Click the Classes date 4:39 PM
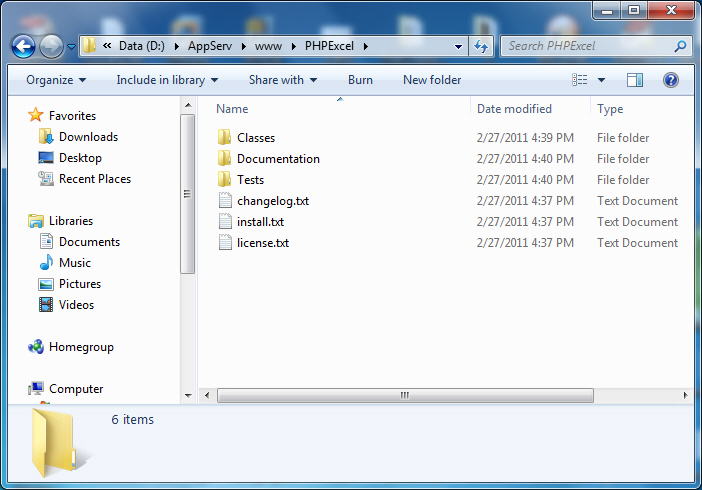 point(525,138)
